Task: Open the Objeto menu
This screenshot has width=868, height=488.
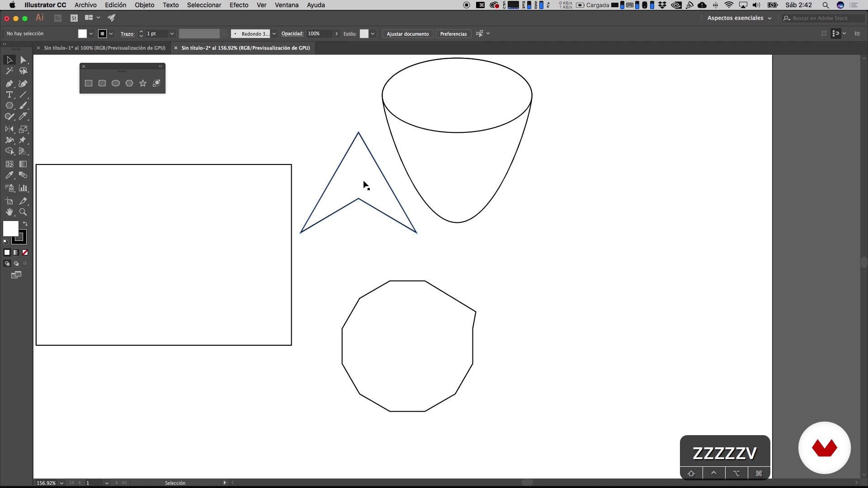Action: click(x=144, y=5)
